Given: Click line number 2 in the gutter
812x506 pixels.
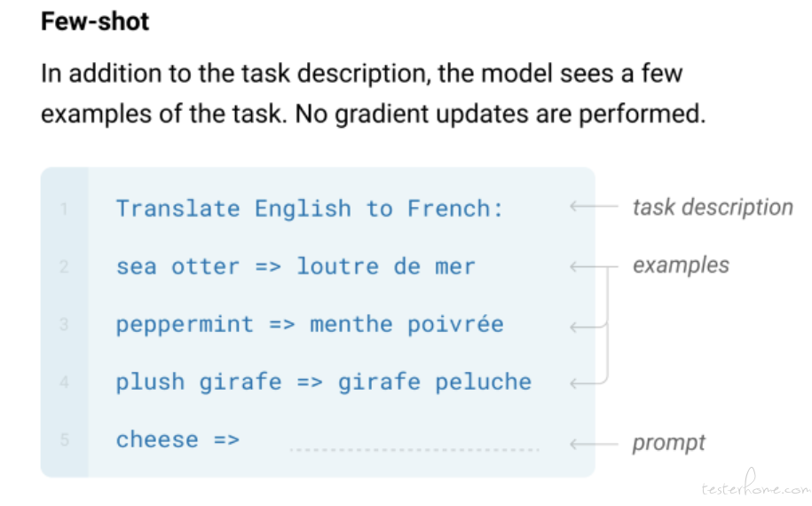Looking at the screenshot, I should (x=64, y=266).
